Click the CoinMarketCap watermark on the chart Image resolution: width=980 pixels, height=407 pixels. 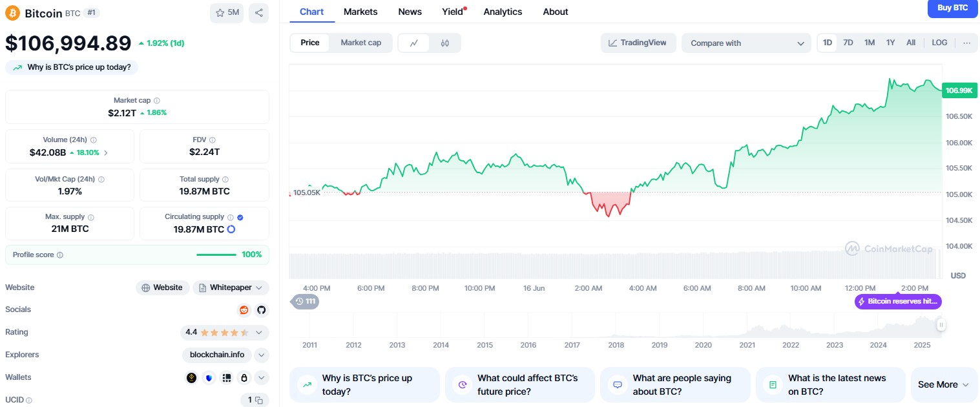(x=890, y=248)
